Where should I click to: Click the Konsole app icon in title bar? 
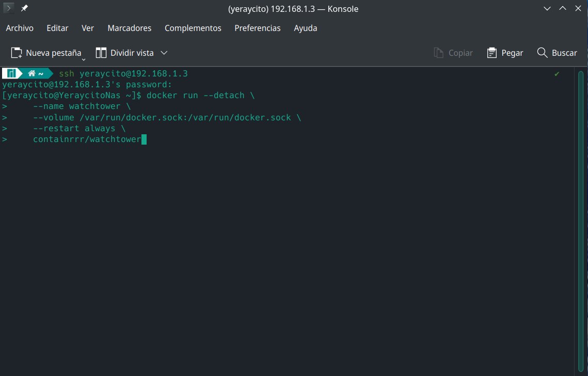point(9,9)
